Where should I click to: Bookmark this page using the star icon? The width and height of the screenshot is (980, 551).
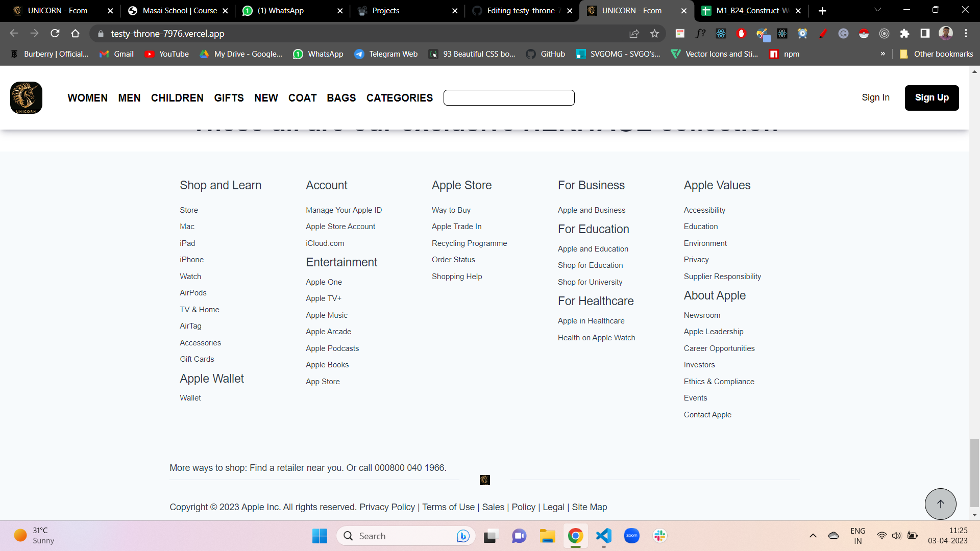655,34
